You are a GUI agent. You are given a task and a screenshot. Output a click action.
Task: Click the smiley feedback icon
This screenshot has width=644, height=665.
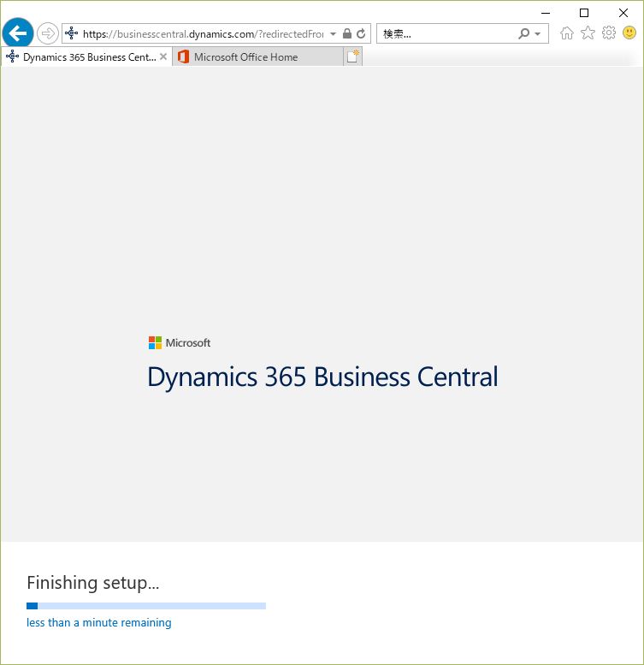click(x=629, y=33)
